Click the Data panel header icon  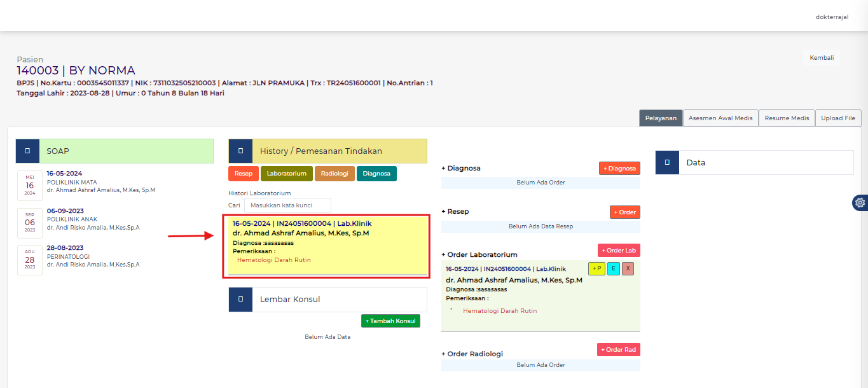coord(667,163)
